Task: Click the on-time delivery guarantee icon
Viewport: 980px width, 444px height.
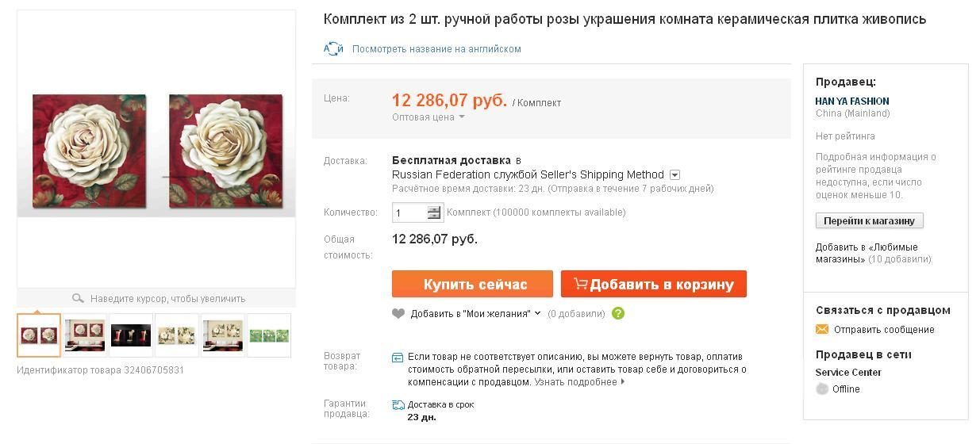Action: click(398, 405)
